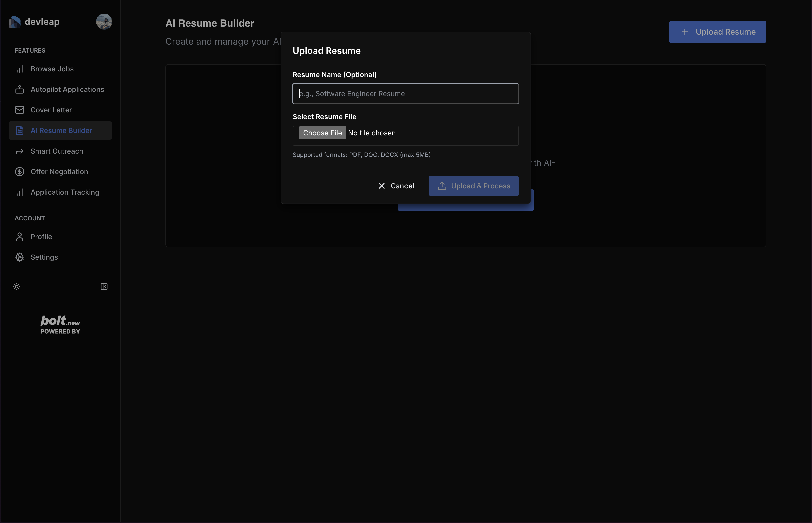Select the AI Resume Builder document icon
Screen dimensions: 812x523
click(x=19, y=131)
